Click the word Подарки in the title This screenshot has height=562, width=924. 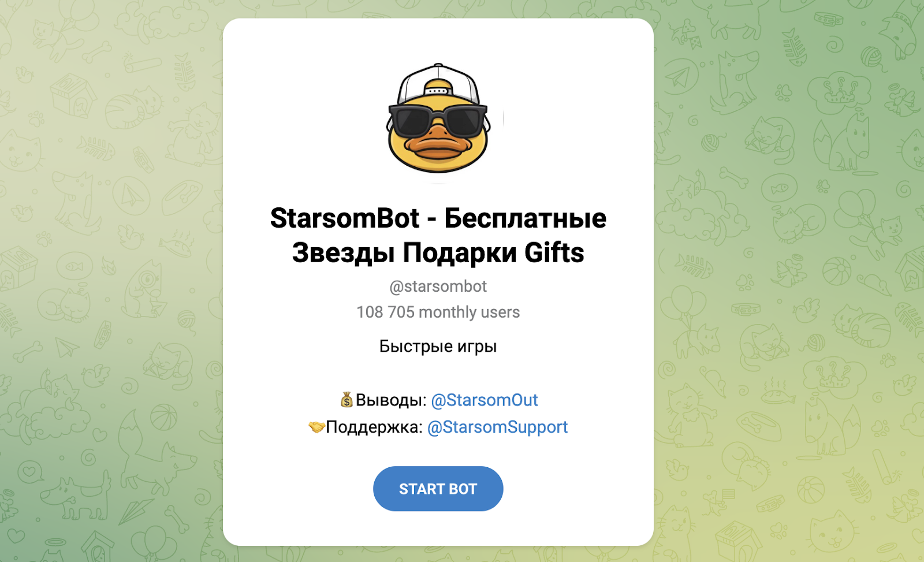coord(460,253)
